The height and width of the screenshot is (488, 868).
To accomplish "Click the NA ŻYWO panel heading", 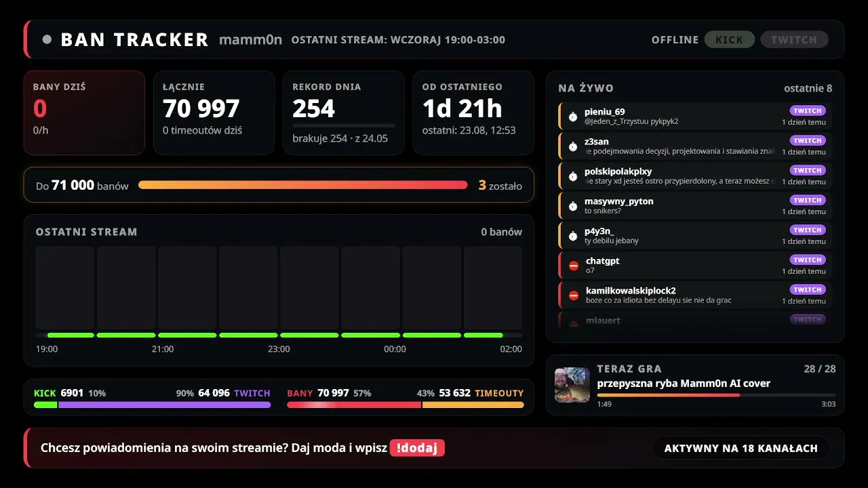I will tap(586, 88).
